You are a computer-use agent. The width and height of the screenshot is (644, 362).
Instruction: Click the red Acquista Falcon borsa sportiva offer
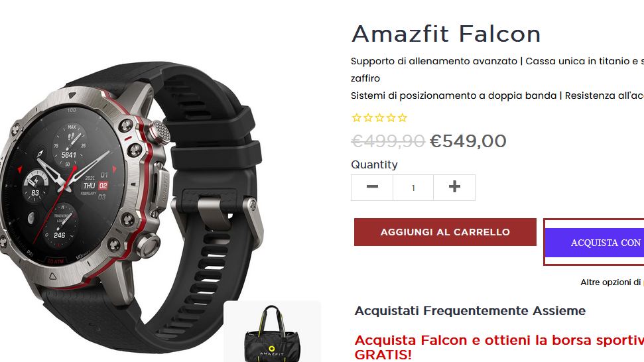499,347
